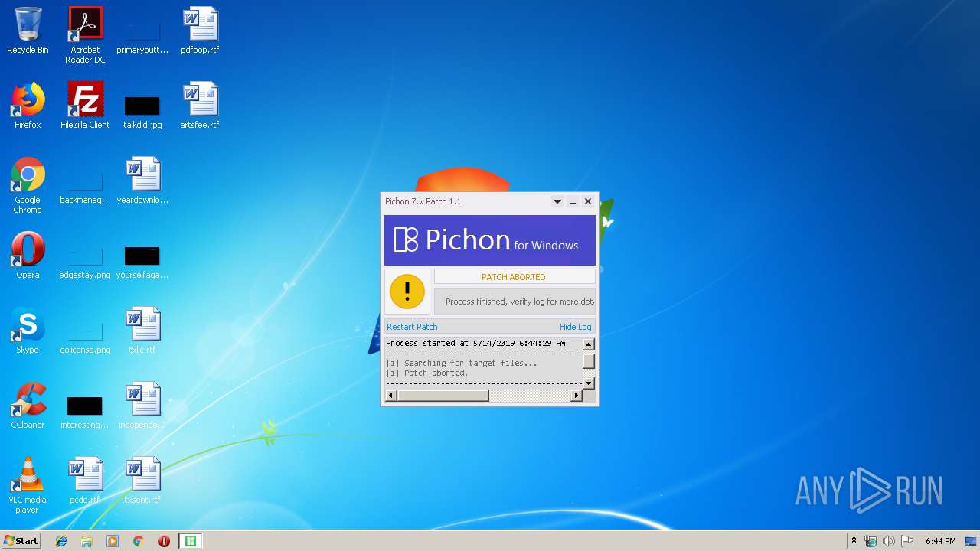Click the log horizontal scrollbar thumb
Image resolution: width=980 pixels, height=551 pixels.
(443, 396)
